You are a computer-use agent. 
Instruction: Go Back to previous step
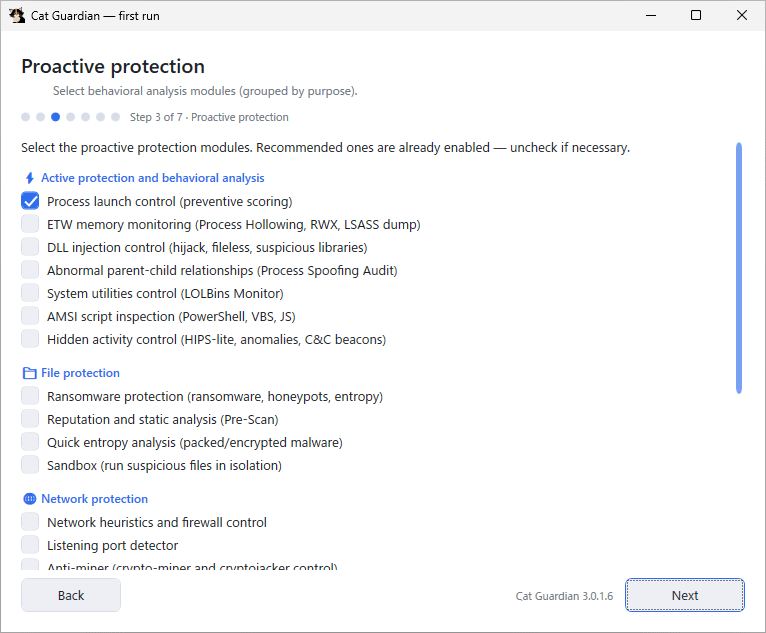click(x=71, y=595)
